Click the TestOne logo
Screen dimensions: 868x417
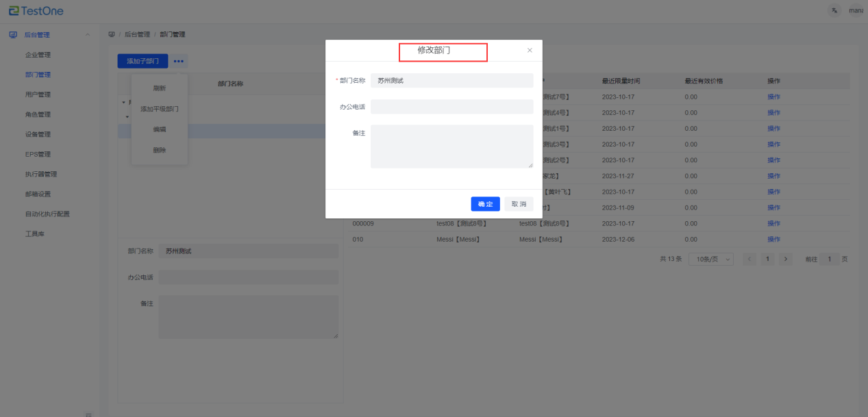(x=38, y=10)
